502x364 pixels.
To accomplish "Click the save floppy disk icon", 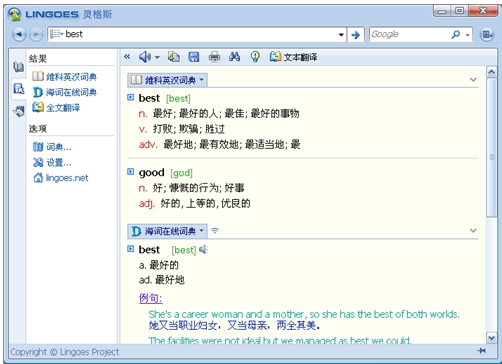I will (194, 57).
